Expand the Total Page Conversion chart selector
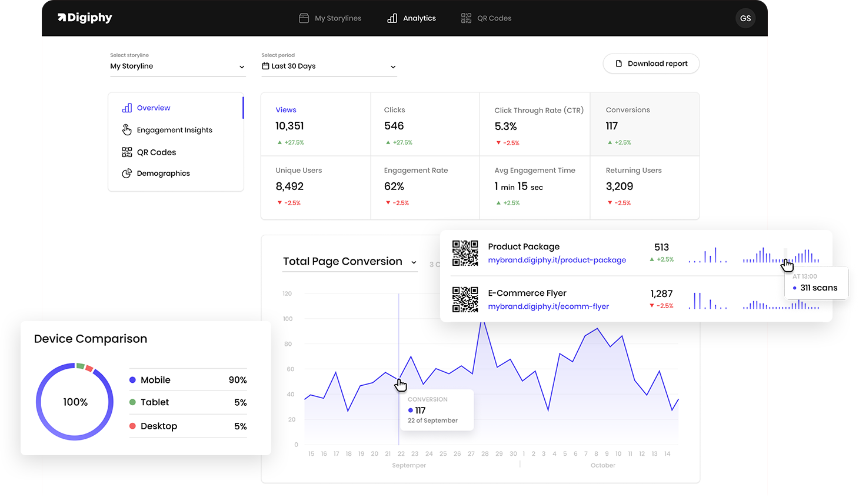 [350, 262]
